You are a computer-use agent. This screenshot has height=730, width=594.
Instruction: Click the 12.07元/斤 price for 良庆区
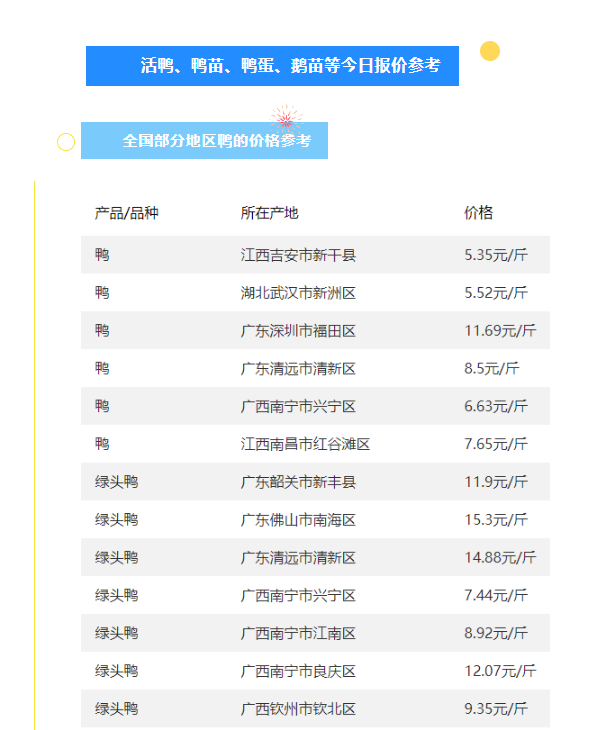pyautogui.click(x=500, y=671)
